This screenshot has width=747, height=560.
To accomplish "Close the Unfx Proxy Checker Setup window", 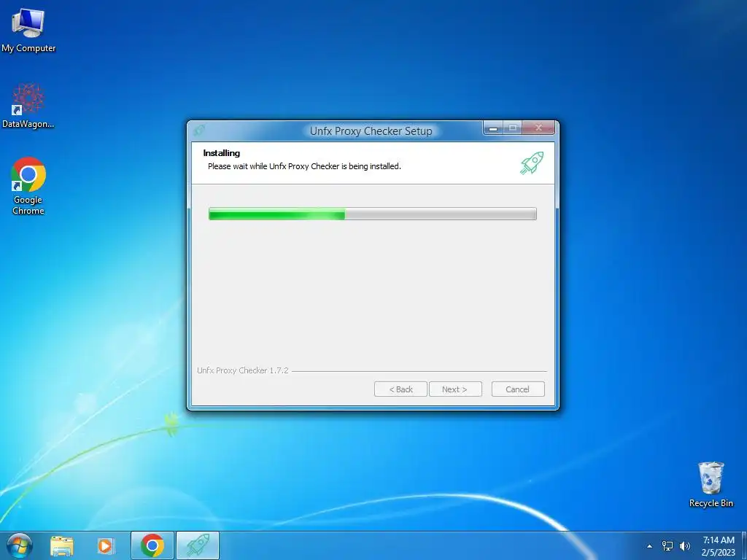I will point(538,128).
